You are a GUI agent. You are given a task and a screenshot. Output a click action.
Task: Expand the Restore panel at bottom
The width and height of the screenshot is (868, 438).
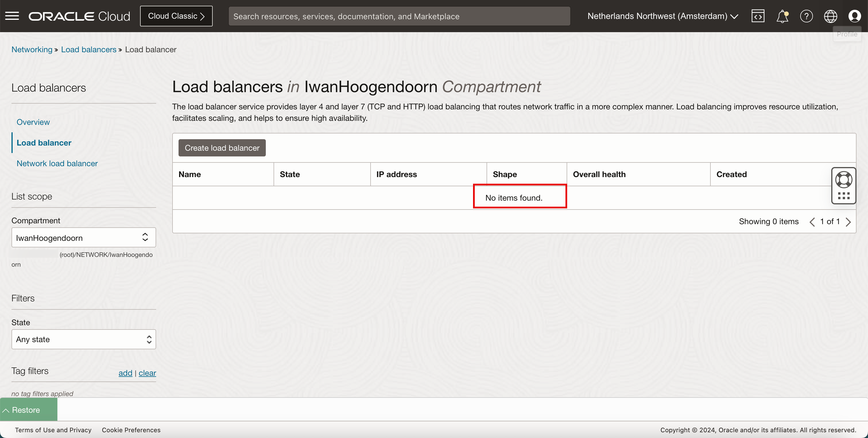tap(28, 410)
